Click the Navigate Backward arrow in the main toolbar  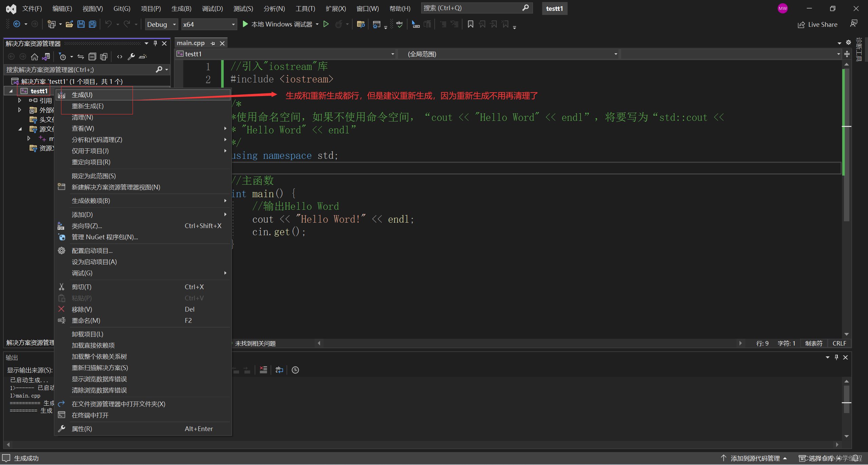(x=17, y=24)
